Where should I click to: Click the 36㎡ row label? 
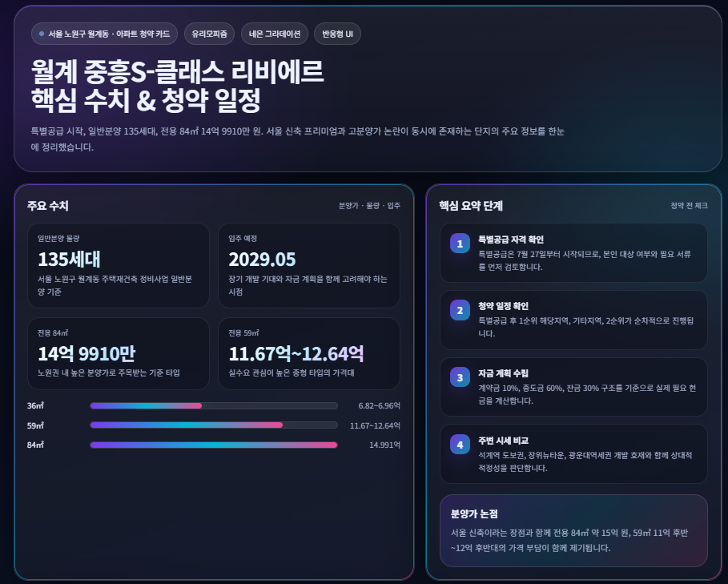point(35,405)
